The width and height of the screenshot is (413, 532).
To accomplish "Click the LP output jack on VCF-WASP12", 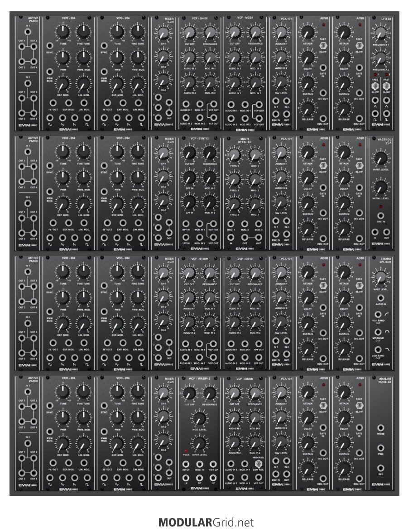I will [186, 478].
